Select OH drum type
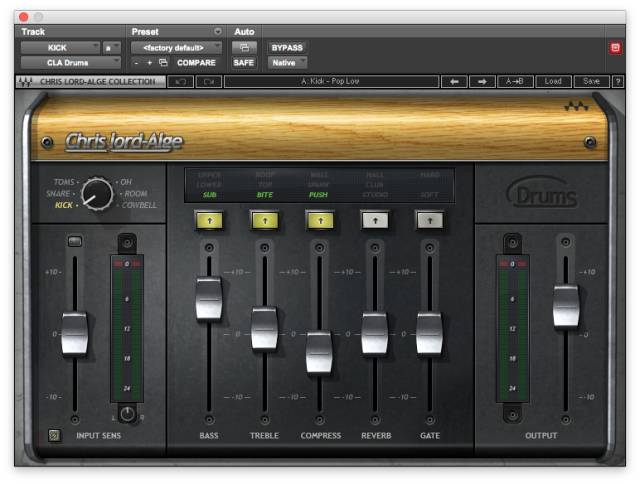Screen dimensions: 640x484 point(126,182)
